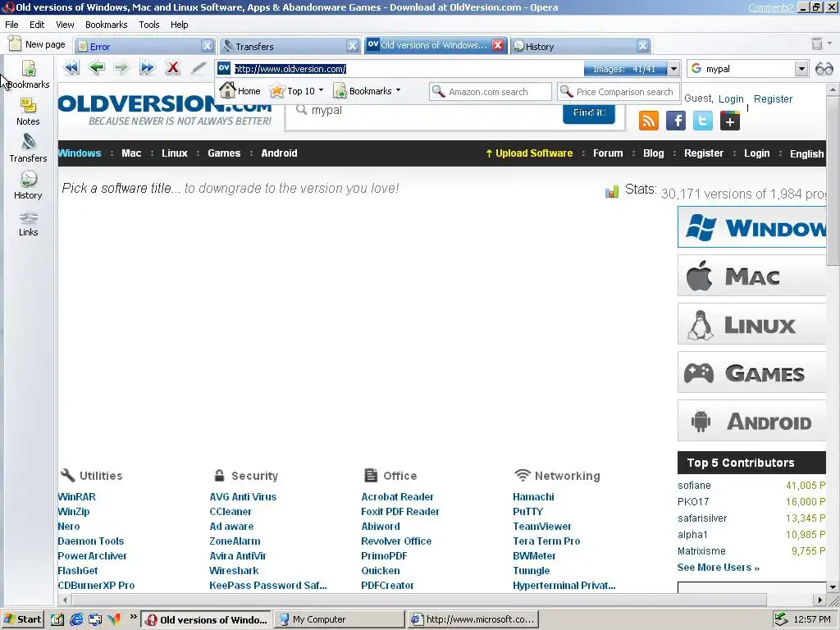Click the Home toolbar button

[x=240, y=91]
